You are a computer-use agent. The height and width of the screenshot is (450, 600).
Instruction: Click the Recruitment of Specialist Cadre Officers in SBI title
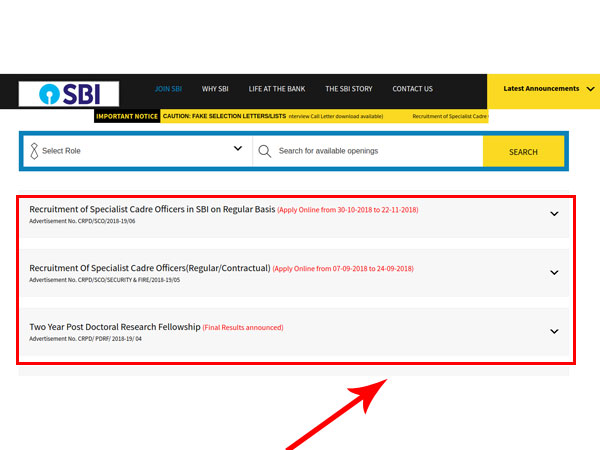(152, 209)
